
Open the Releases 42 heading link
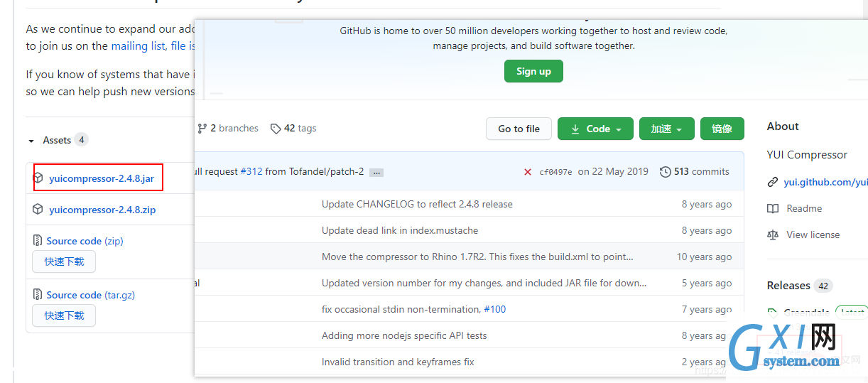pos(798,285)
